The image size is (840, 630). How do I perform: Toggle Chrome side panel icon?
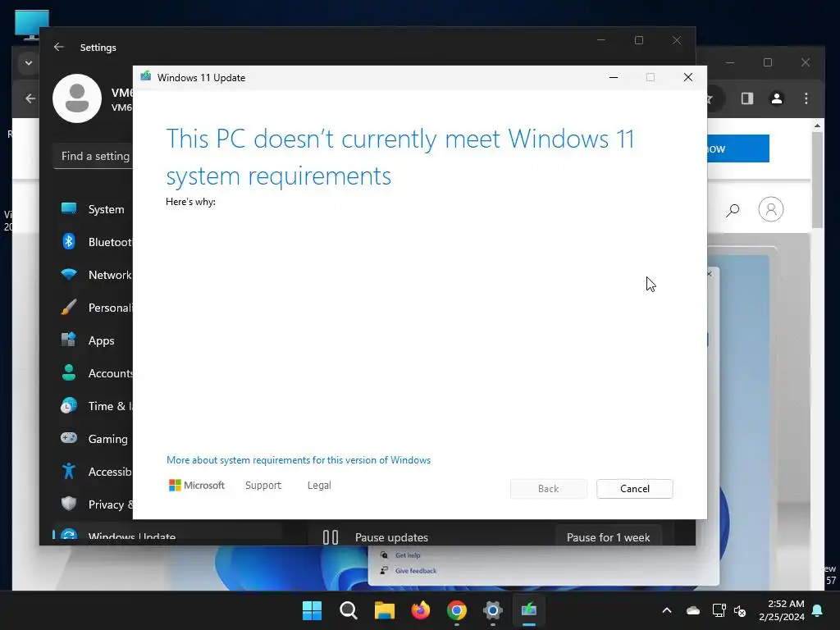746,98
